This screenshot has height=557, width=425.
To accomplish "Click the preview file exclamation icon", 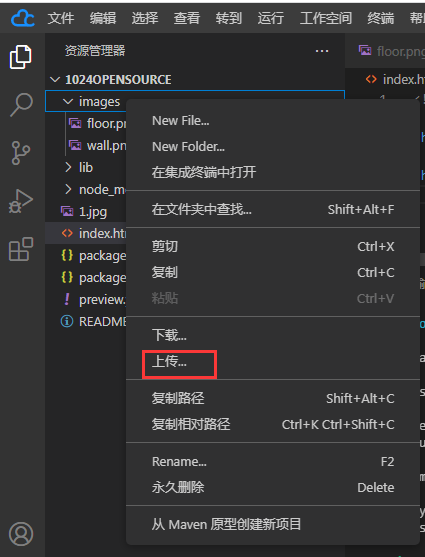I will coord(67,299).
